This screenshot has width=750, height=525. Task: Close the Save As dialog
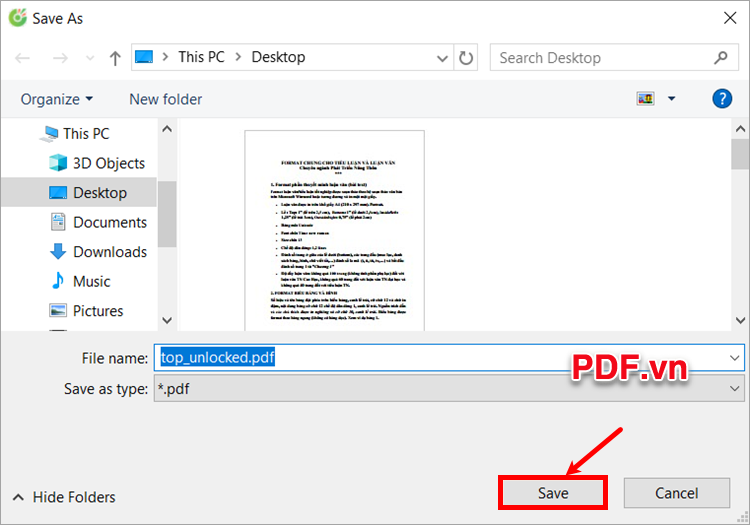click(x=730, y=18)
